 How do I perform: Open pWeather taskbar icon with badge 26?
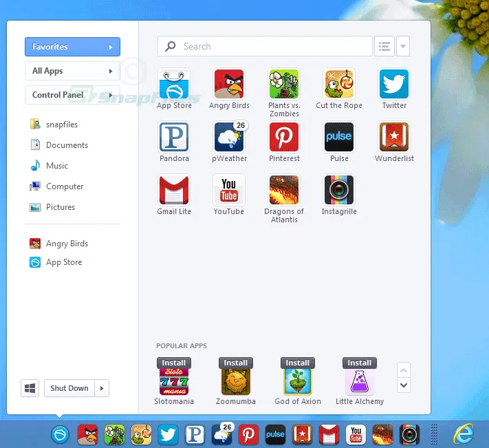point(221,434)
